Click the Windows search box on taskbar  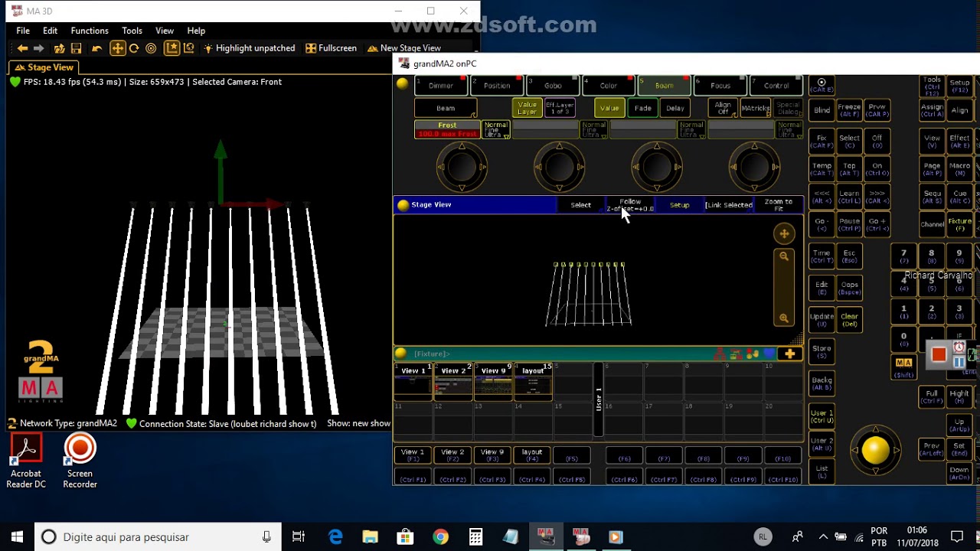point(158,537)
